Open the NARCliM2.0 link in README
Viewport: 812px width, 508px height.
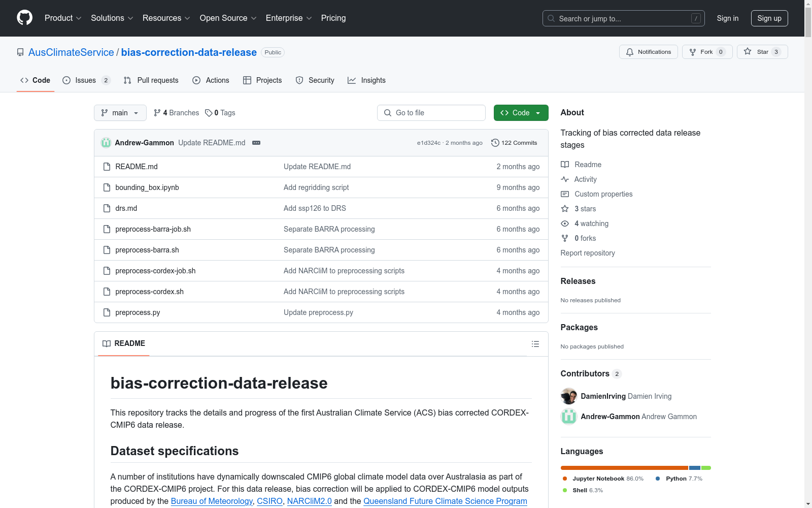pos(309,501)
